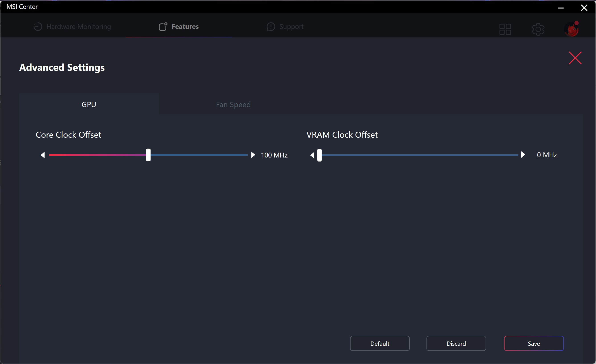Decrease VRAM Clock Offset with left arrow
This screenshot has height=364, width=596.
pyautogui.click(x=312, y=155)
